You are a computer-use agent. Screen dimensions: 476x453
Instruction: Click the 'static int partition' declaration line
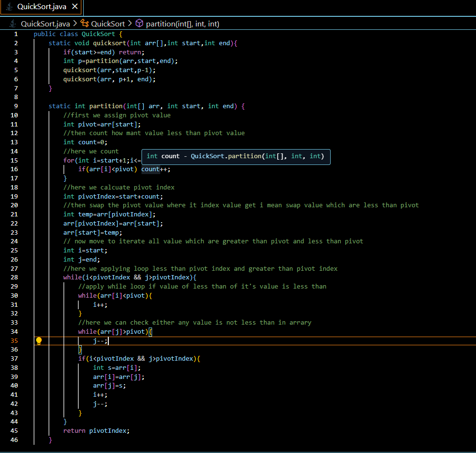(x=147, y=106)
